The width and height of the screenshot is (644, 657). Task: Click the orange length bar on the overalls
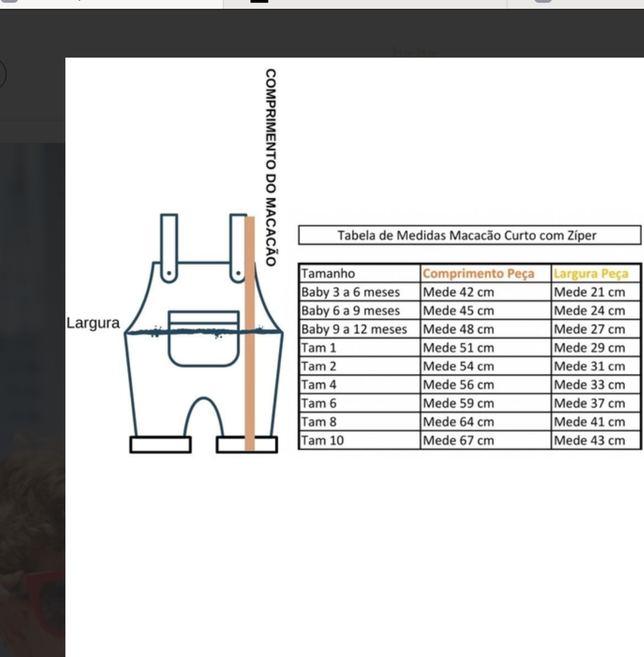(250, 333)
